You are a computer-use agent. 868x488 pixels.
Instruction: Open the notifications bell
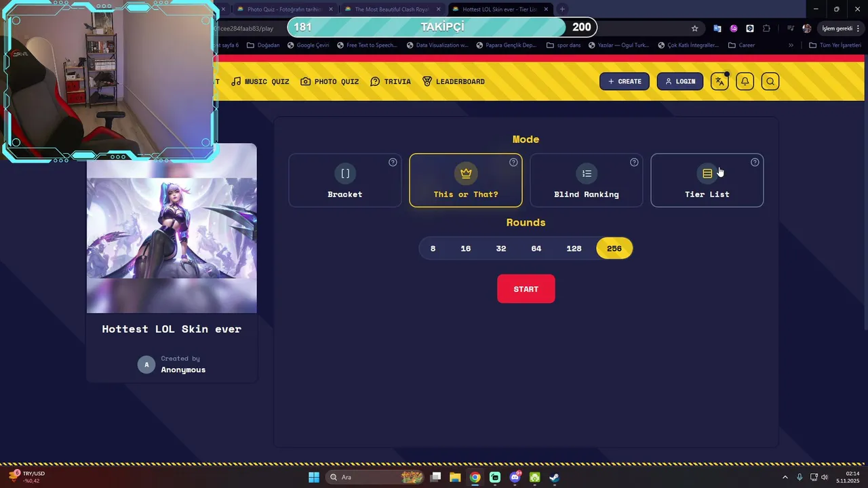click(745, 81)
